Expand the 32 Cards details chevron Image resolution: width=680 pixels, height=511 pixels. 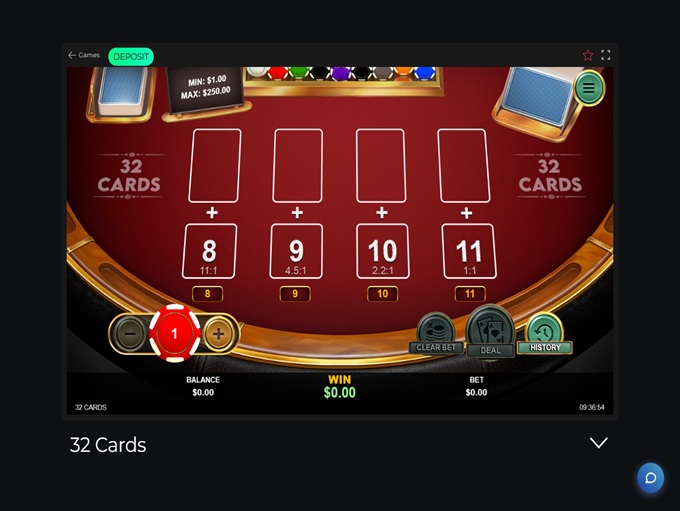pos(598,443)
